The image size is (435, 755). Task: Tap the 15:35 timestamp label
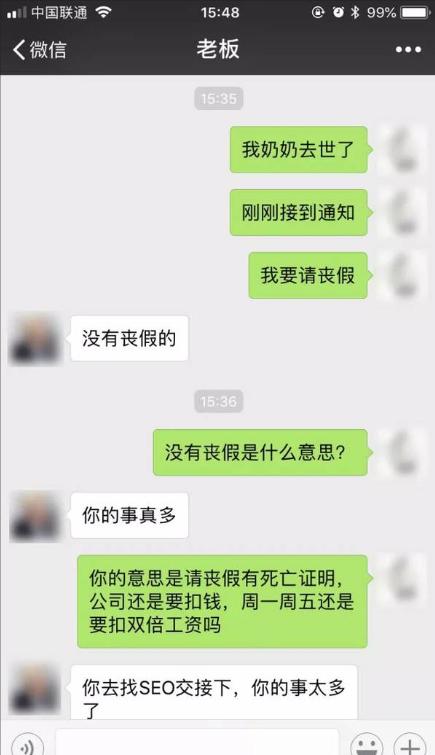(x=219, y=99)
